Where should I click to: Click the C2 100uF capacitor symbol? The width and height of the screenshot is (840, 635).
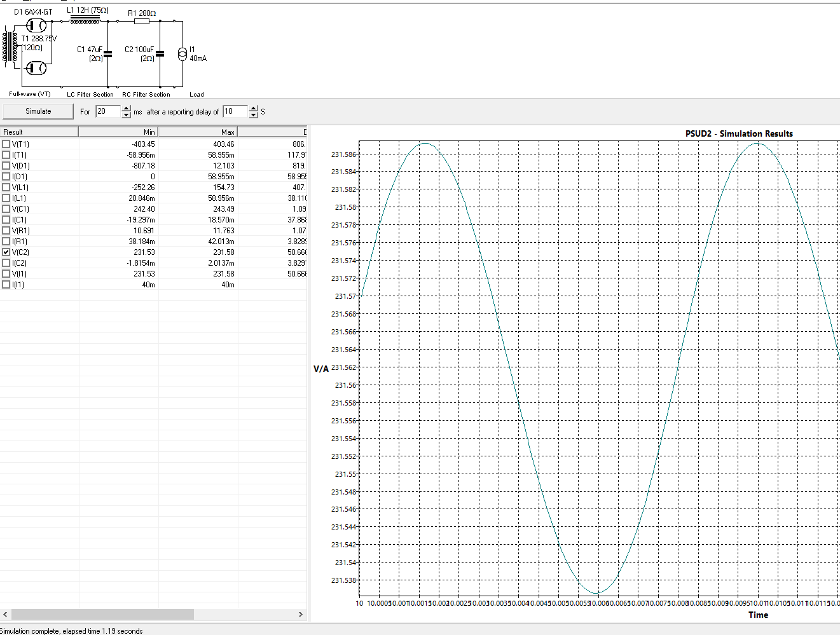coord(160,54)
